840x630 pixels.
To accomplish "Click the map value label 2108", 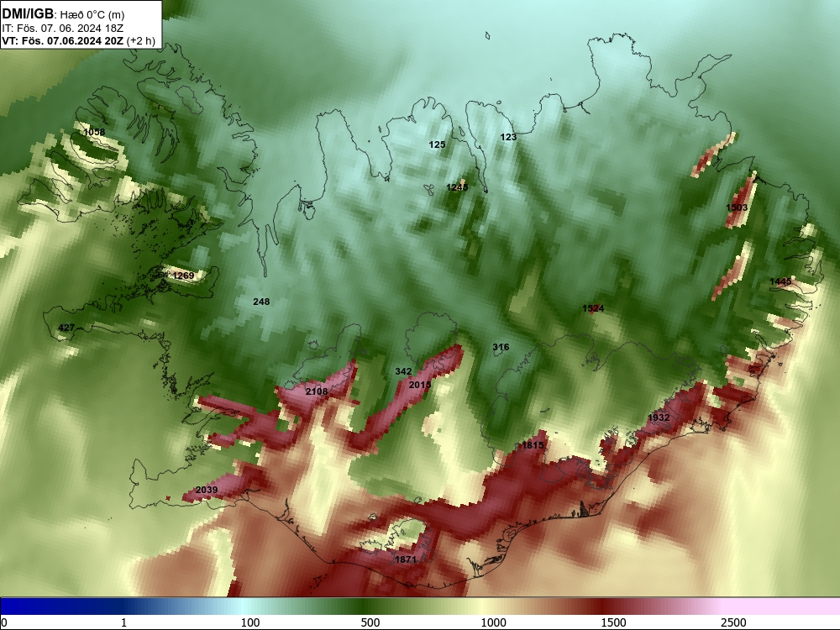I will click(317, 391).
